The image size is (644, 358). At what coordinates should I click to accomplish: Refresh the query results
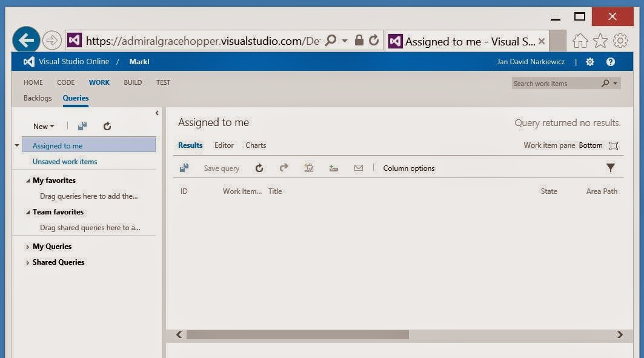(x=259, y=168)
